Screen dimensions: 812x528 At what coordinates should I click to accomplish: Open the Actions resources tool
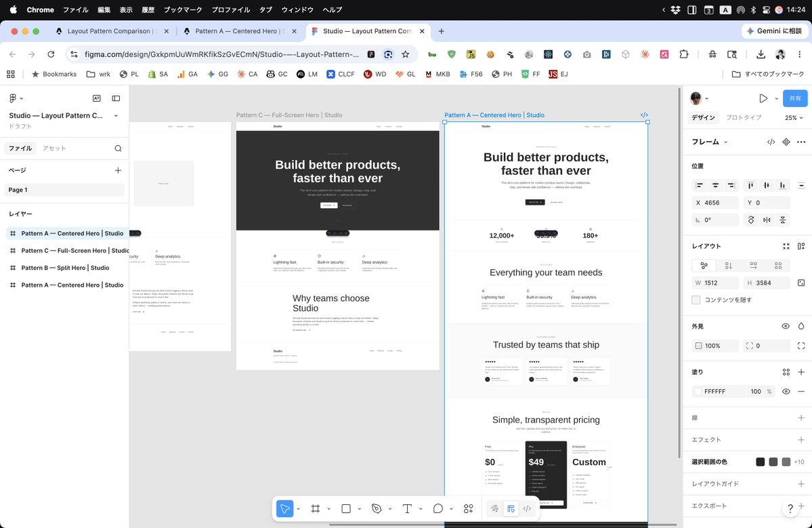(469, 509)
